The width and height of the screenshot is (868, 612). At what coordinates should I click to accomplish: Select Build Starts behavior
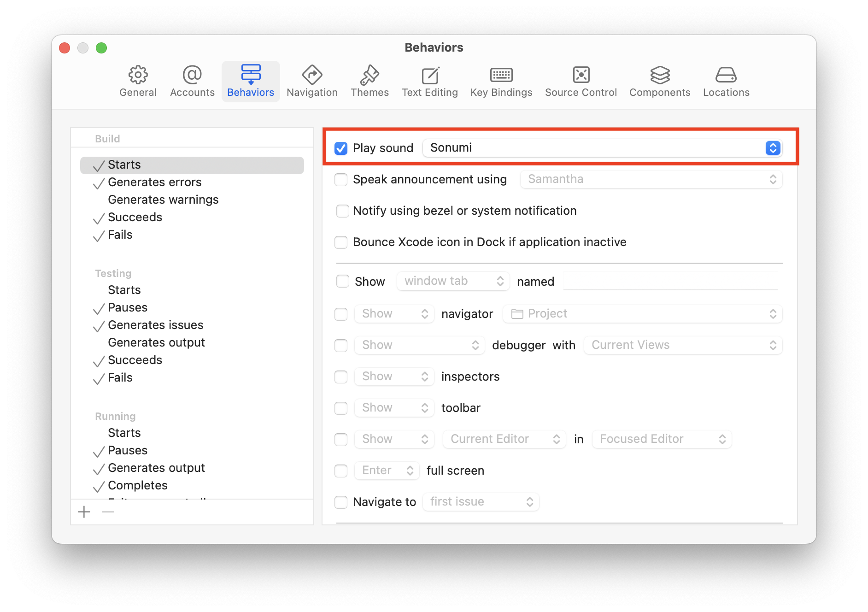click(x=192, y=165)
